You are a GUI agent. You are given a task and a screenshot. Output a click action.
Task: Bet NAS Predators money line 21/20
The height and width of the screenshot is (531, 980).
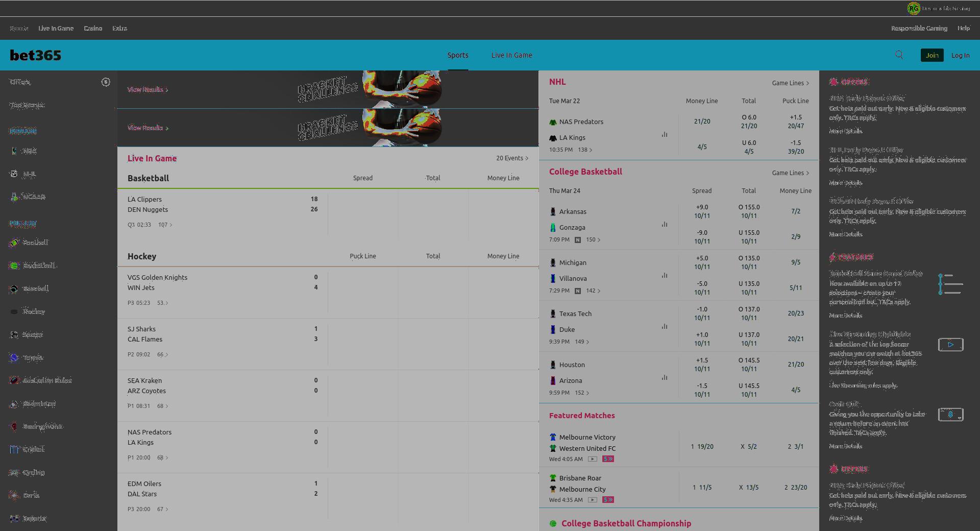click(702, 122)
